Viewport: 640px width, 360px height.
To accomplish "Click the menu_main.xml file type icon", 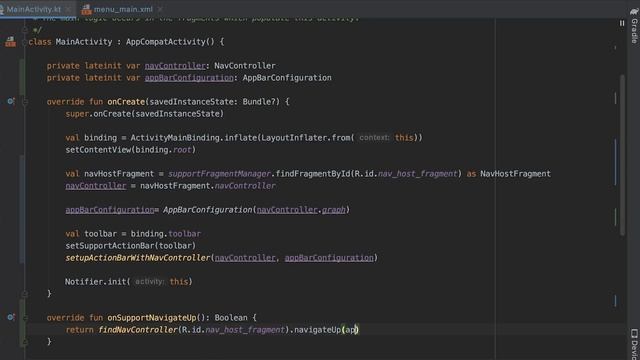I will [x=86, y=9].
